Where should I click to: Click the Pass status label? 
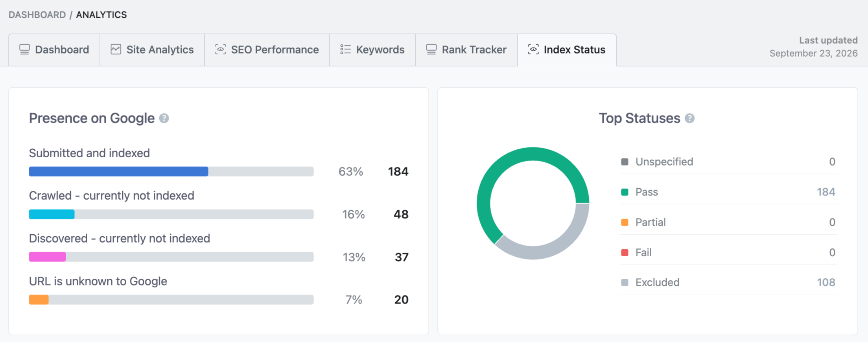(647, 192)
